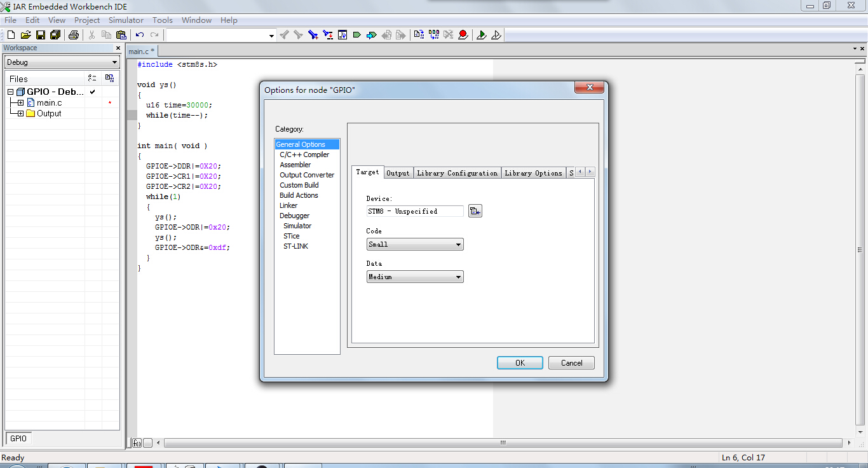Select the Assembler category
Image resolution: width=868 pixels, height=468 pixels.
point(295,165)
